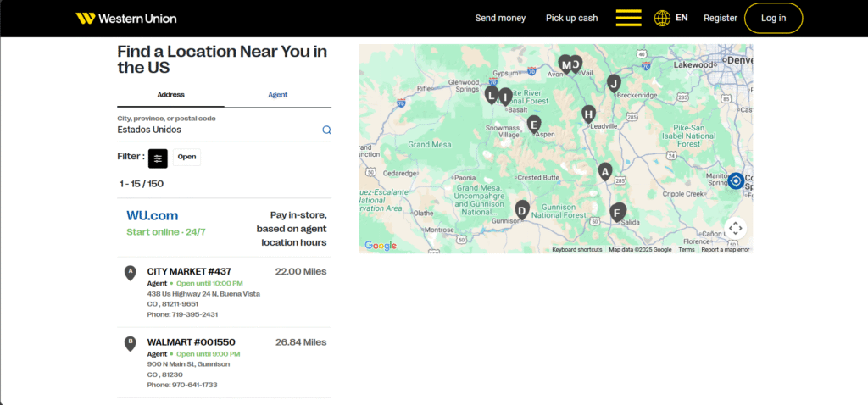The height and width of the screenshot is (405, 868).
Task: Open the Register link
Action: click(721, 18)
